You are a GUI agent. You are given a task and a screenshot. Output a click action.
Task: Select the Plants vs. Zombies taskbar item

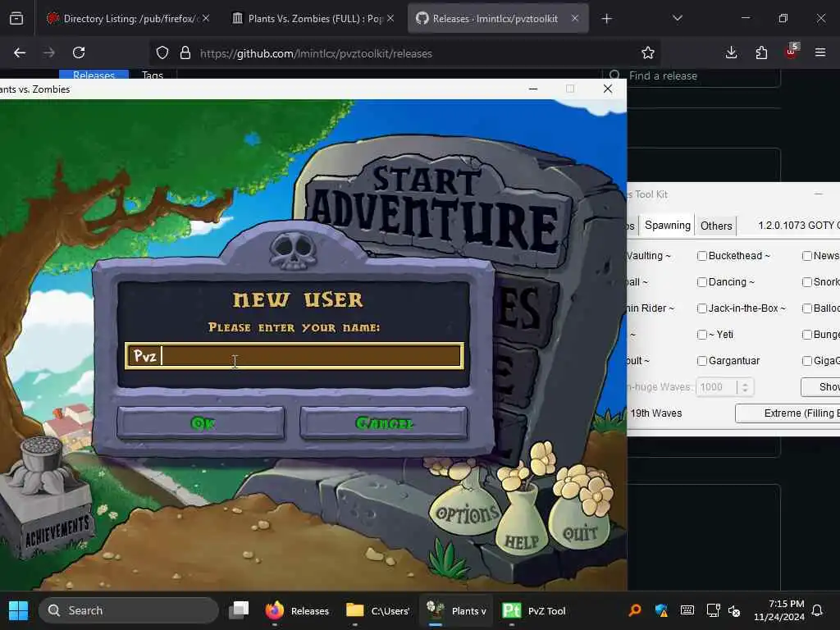(x=456, y=610)
